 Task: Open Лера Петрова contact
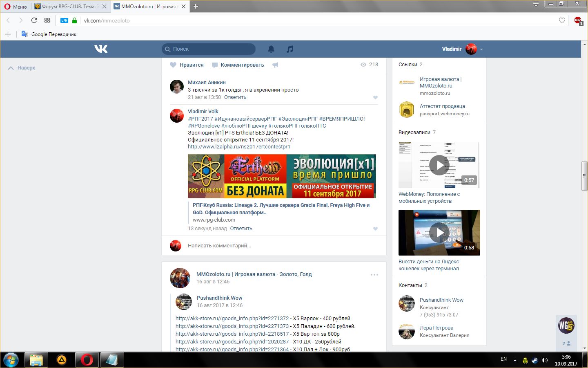pyautogui.click(x=437, y=328)
